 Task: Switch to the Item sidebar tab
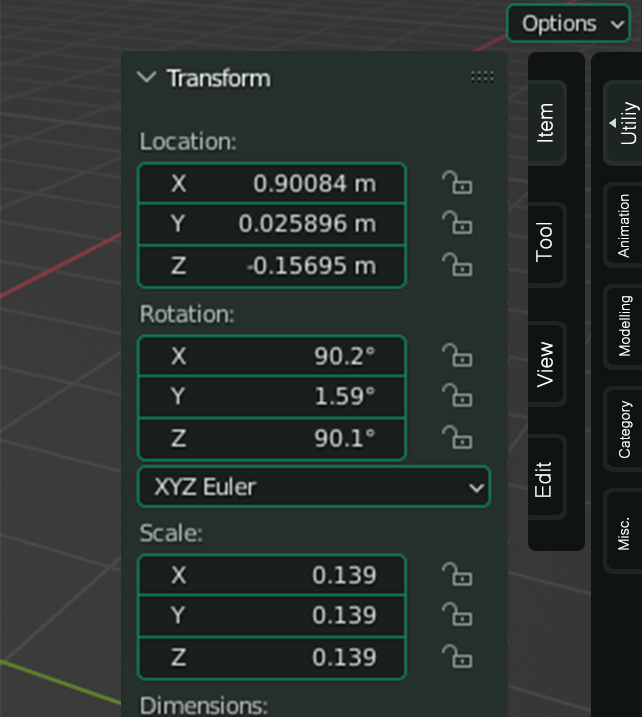coord(546,123)
